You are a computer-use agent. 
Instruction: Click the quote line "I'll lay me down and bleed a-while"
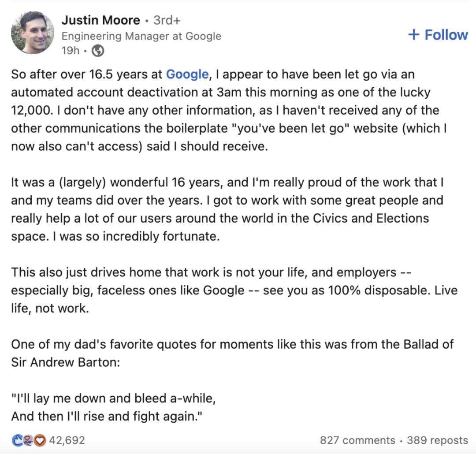113,398
